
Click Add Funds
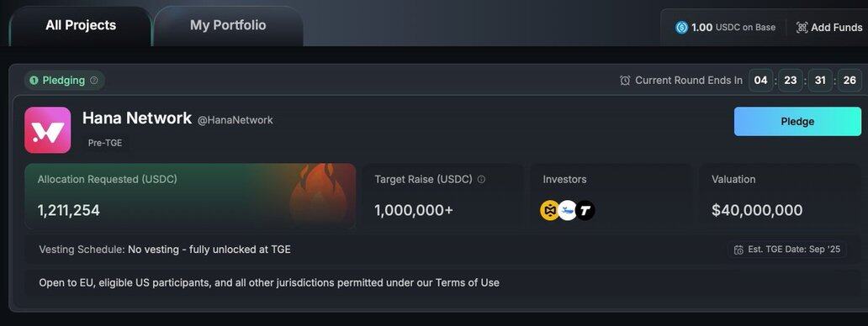point(829,27)
